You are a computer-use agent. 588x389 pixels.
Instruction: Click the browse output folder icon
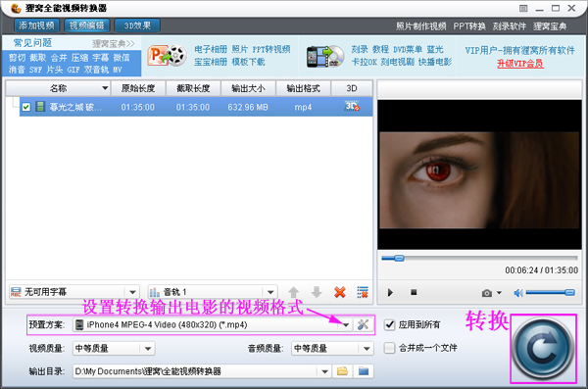342,371
